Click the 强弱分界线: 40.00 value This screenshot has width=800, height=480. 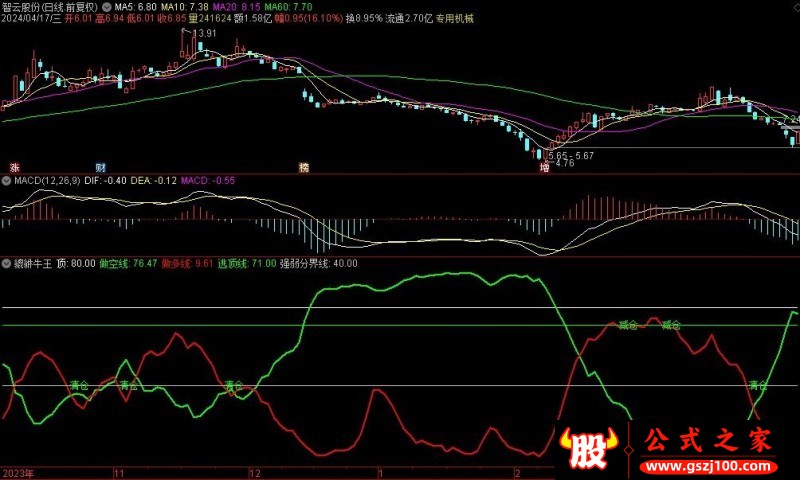(318, 264)
